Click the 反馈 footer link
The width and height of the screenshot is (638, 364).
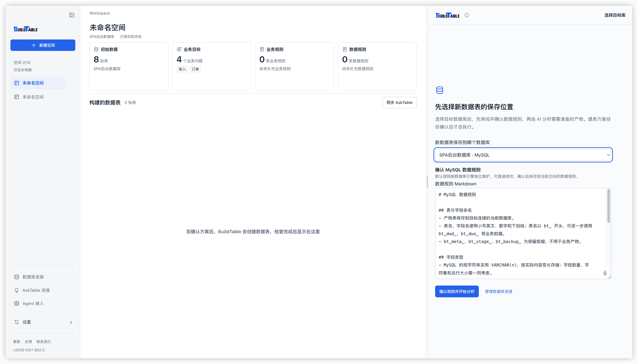tap(28, 342)
